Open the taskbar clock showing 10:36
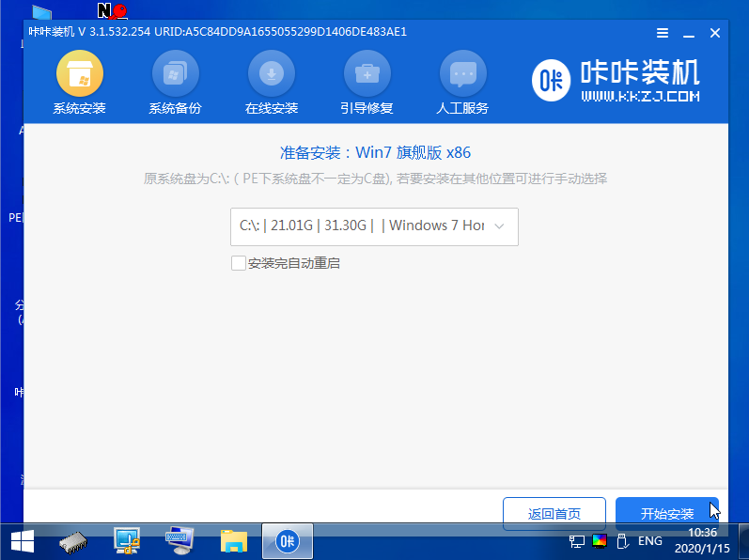The height and width of the screenshot is (560, 749). coord(705,541)
